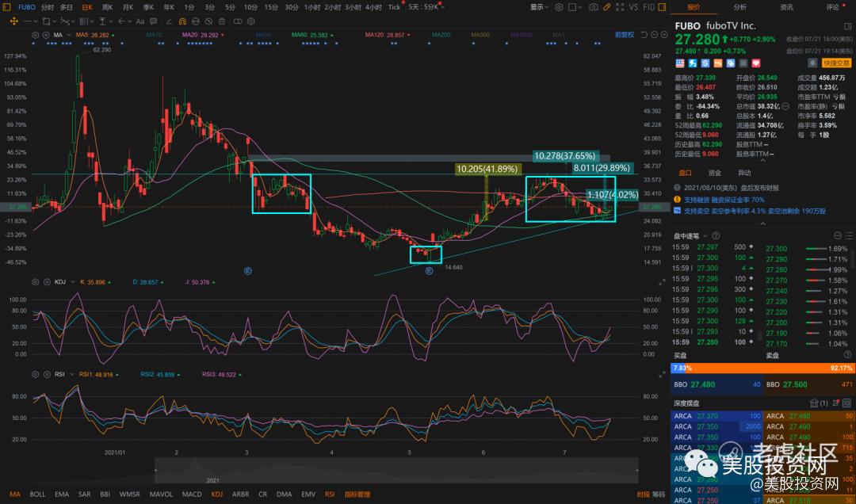Zoom out chart with minus icon

coord(654,34)
